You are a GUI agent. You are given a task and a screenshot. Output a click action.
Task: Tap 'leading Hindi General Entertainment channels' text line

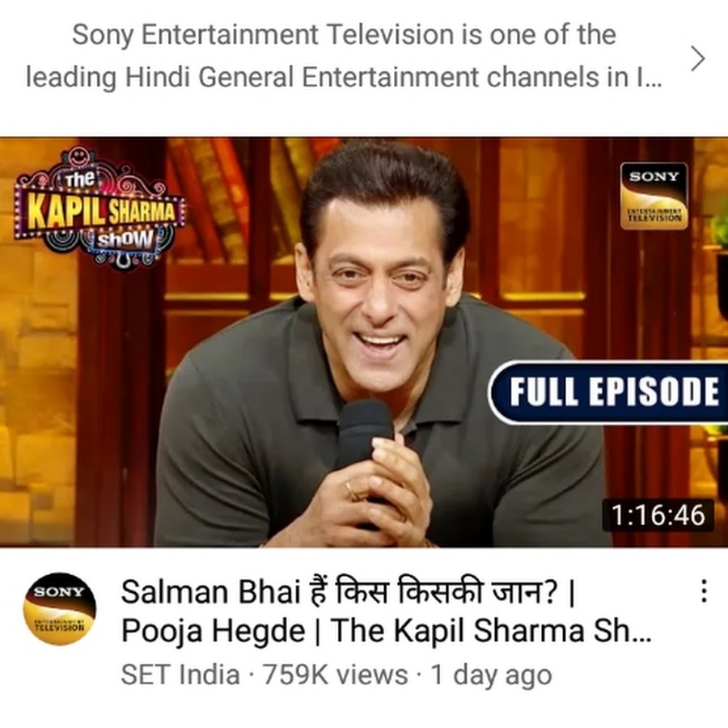344,77
